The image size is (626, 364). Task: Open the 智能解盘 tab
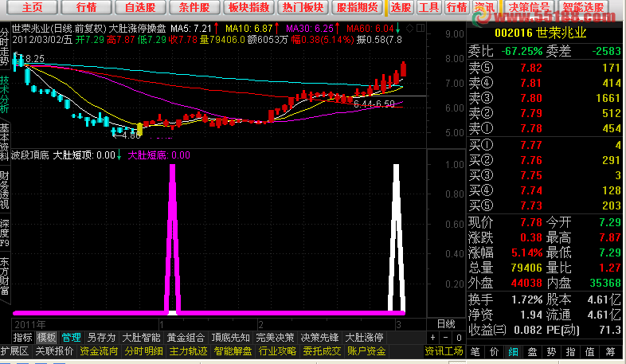pyautogui.click(x=233, y=351)
